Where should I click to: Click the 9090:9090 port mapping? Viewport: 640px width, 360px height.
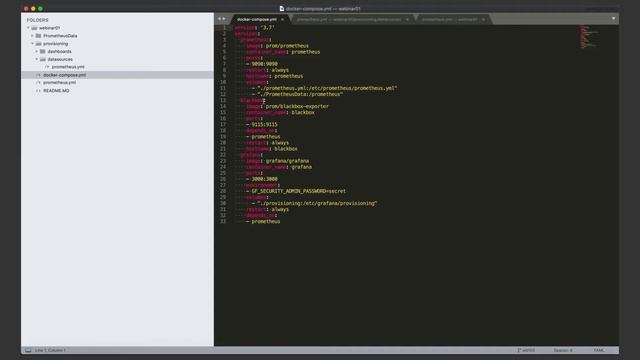[264, 64]
